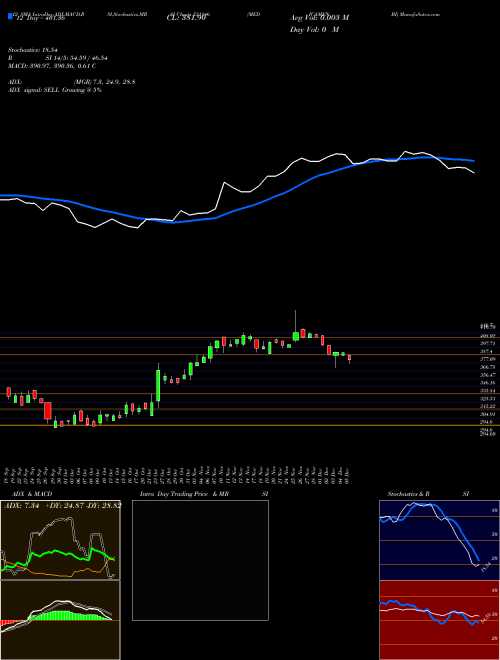Screen dimensions: 500x660
Task: Click the ADX line chart panel
Action: click(60, 540)
